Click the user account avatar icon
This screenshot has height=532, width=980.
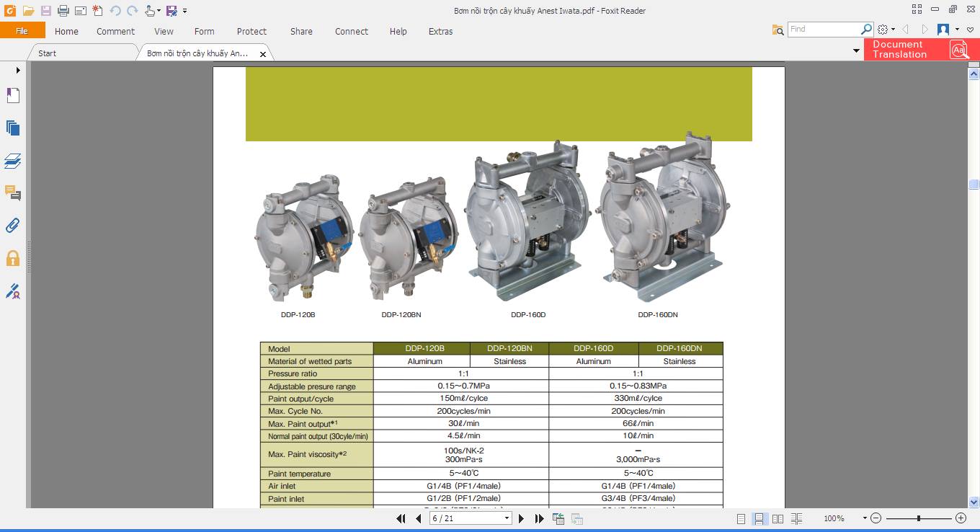coord(943,30)
